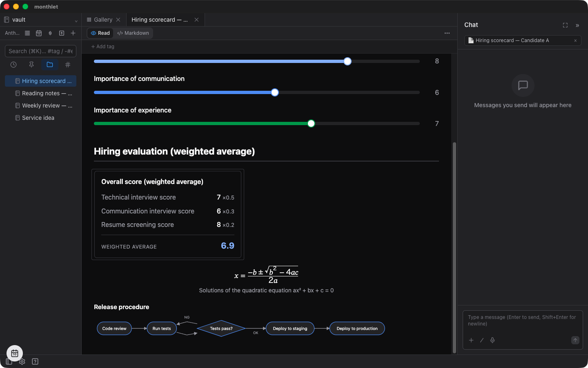Open Weekly review note in file list
This screenshot has height=368, width=588.
41,105
